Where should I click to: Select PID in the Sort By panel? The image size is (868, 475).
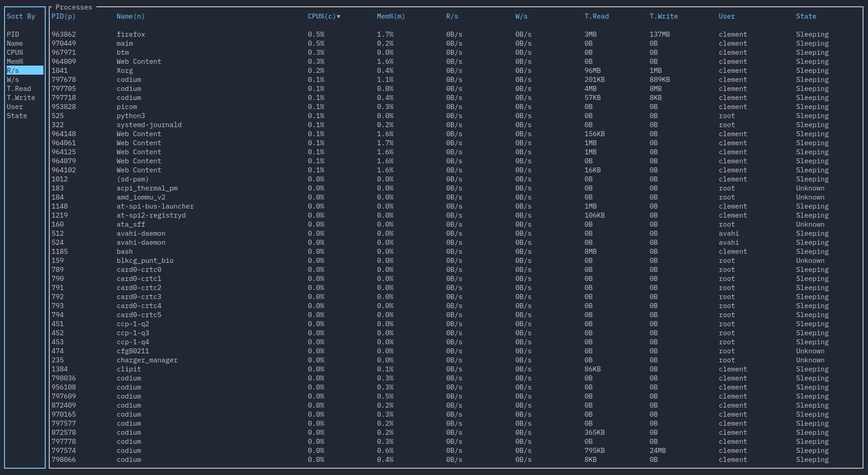point(14,34)
